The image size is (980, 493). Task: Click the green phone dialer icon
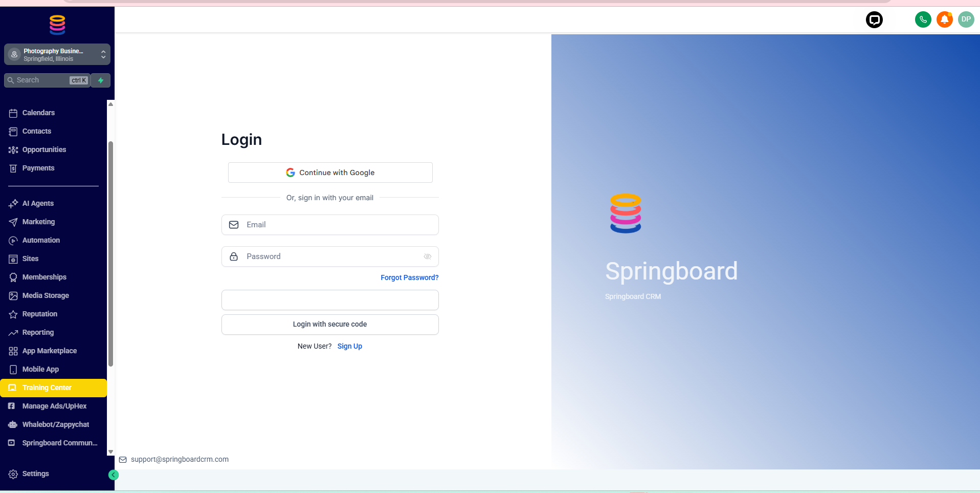[x=923, y=20]
